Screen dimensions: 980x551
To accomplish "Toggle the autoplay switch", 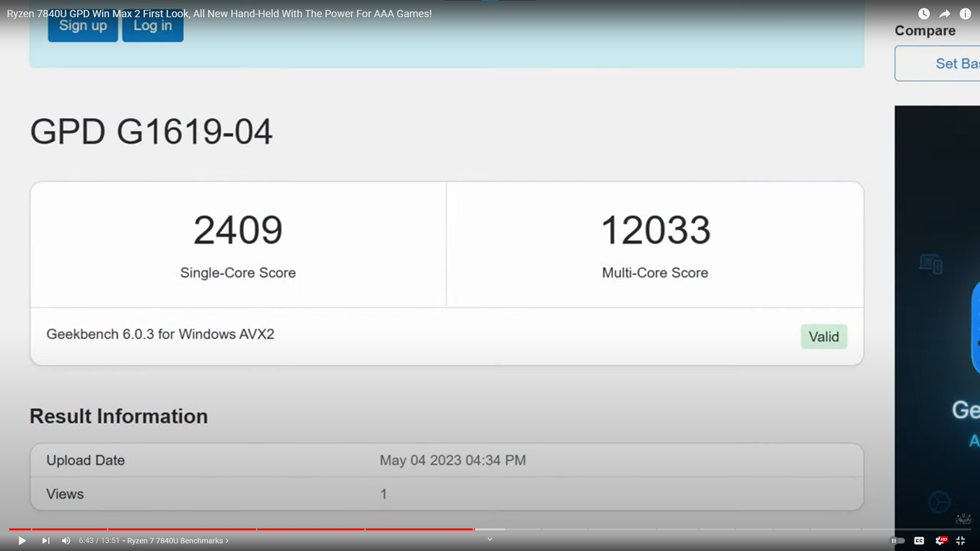I will pos(897,541).
